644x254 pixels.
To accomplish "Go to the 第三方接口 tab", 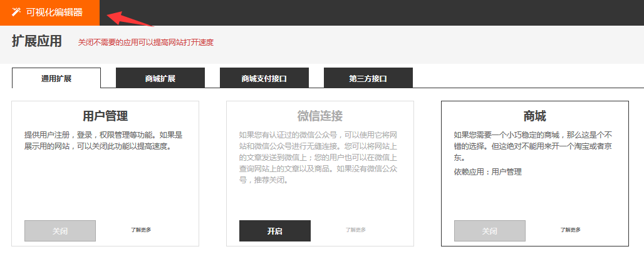I will tap(368, 79).
